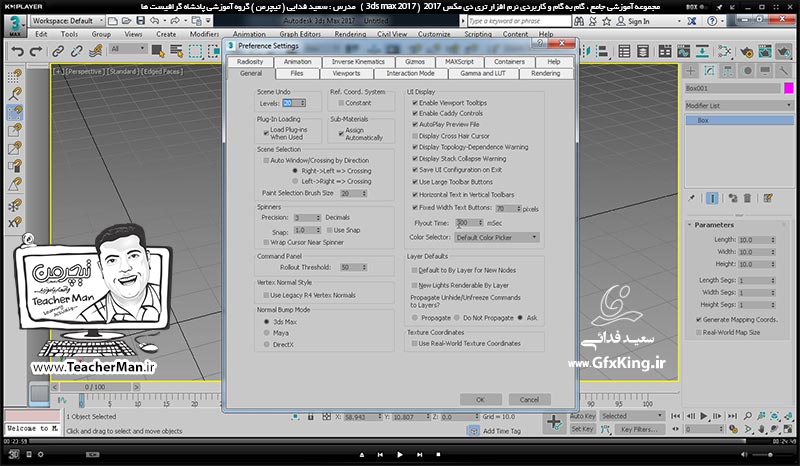The height and width of the screenshot is (466, 800).
Task: Click the Scene Undo Levels spinner arrows
Action: pyautogui.click(x=303, y=103)
